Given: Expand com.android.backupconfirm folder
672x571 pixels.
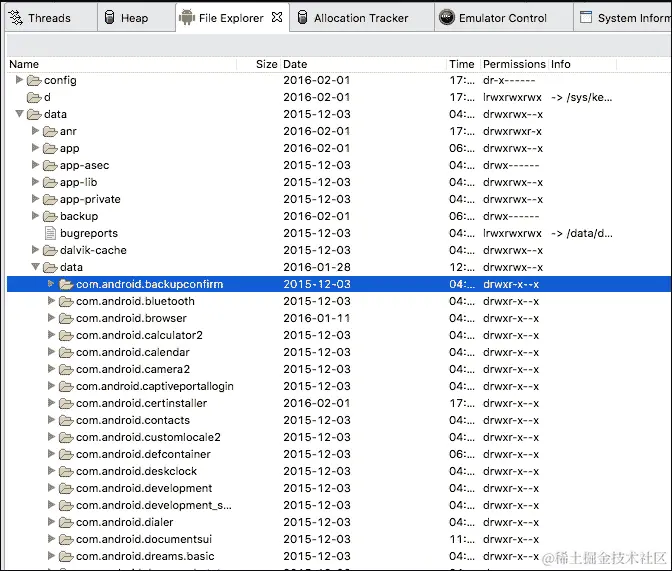Looking at the screenshot, I should point(51,284).
